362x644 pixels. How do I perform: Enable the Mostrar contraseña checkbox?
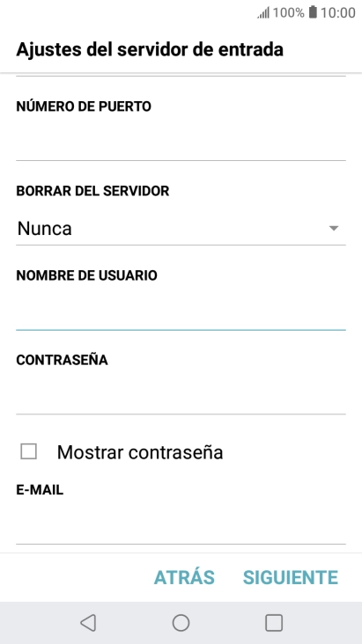[x=29, y=451]
